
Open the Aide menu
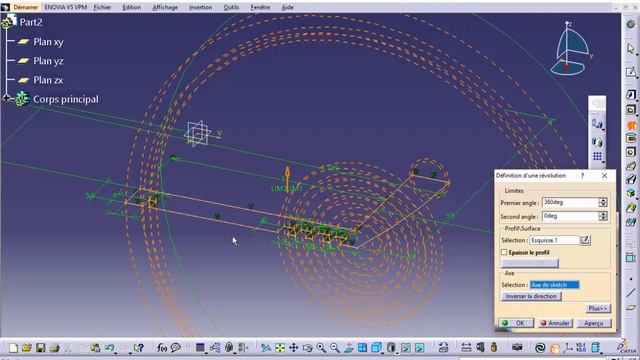coord(287,7)
